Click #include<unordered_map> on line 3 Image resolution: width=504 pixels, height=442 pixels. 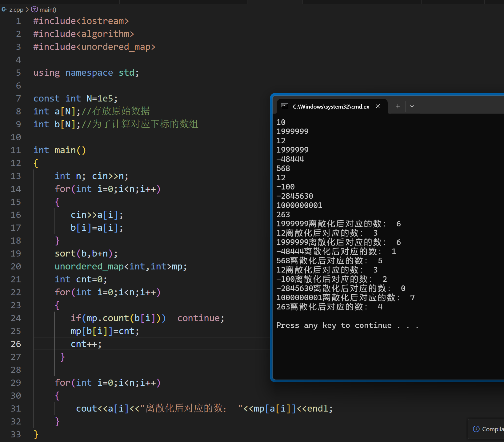coord(94,47)
